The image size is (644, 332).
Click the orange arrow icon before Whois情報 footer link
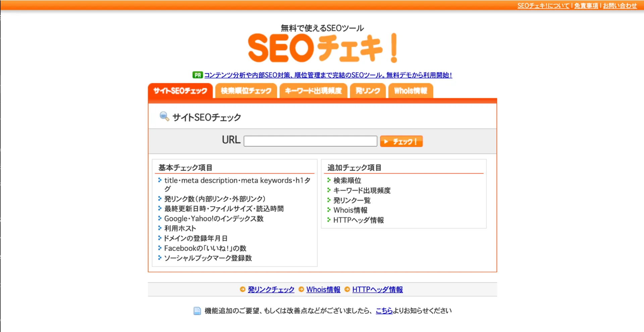coord(301,289)
